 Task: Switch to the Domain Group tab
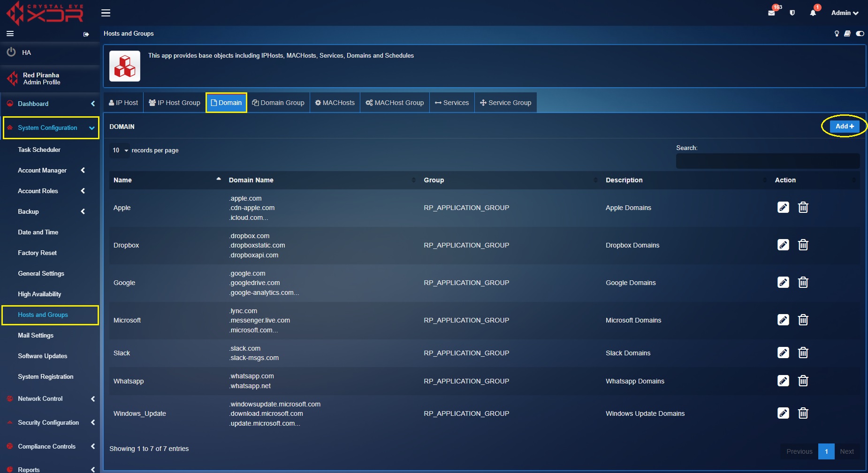coord(278,103)
